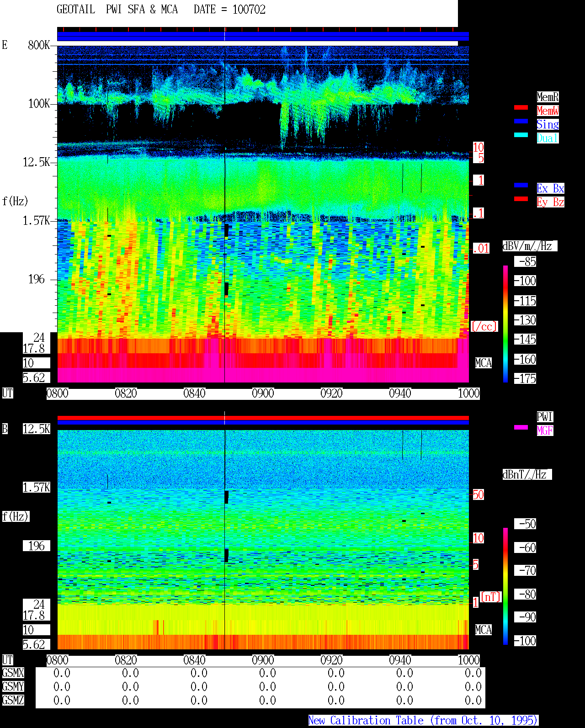Click the -115 color scale value

point(525,301)
